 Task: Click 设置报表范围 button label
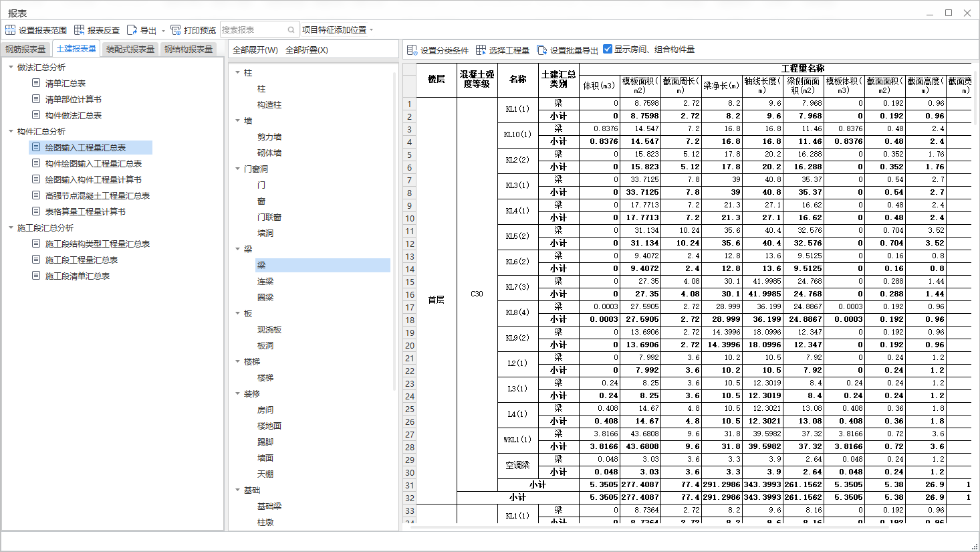point(43,30)
